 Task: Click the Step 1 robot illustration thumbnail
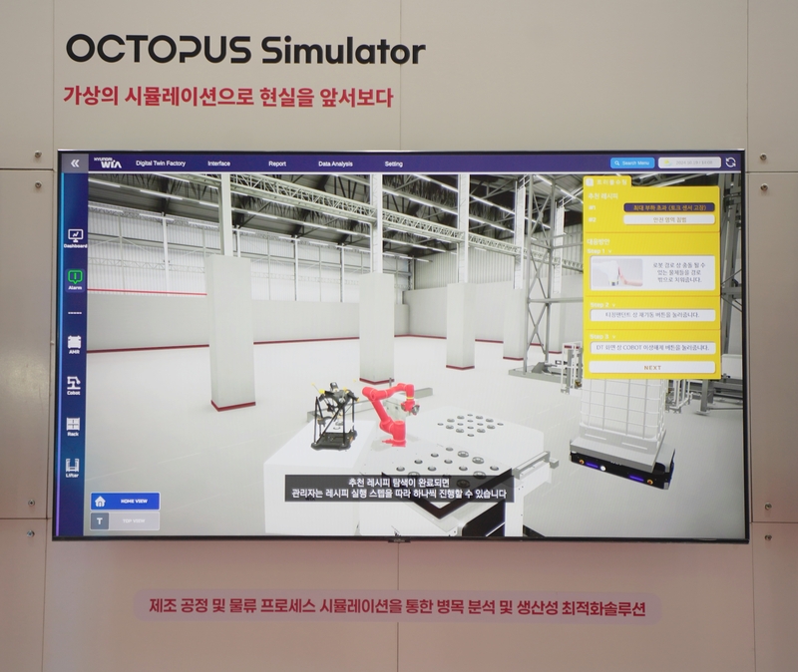616,274
